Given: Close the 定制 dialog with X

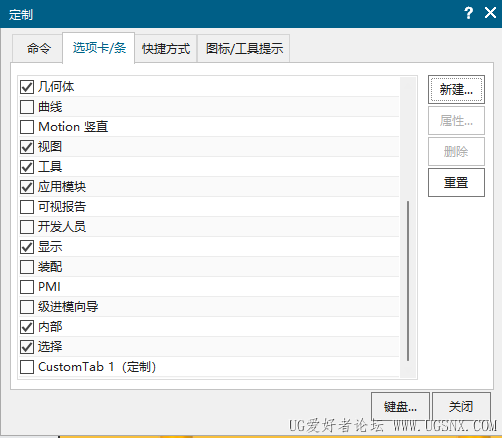Looking at the screenshot, I should click(490, 13).
